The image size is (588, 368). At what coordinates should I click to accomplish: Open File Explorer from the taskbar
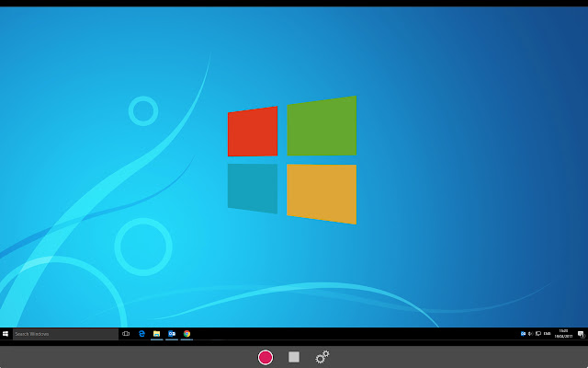coord(157,334)
